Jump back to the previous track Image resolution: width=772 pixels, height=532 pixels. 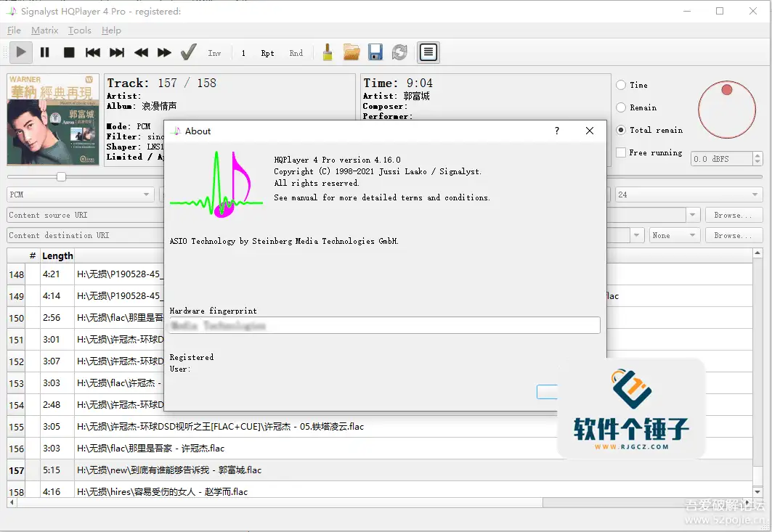(92, 52)
